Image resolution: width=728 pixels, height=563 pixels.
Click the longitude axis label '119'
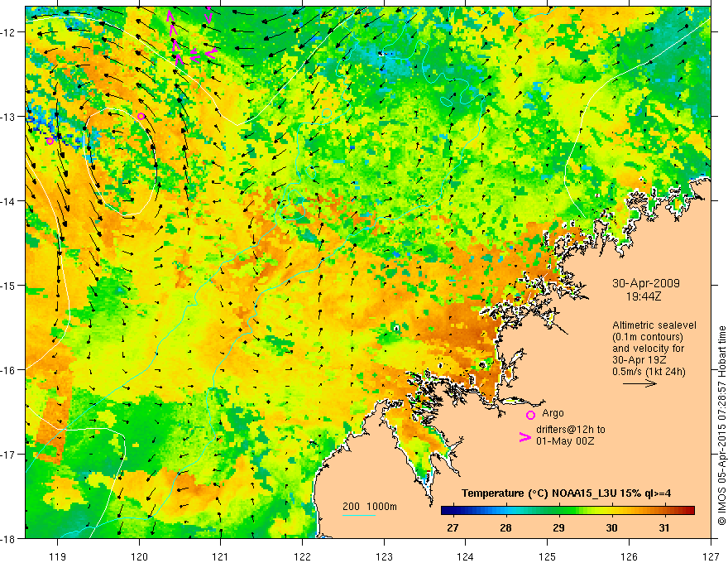57,556
